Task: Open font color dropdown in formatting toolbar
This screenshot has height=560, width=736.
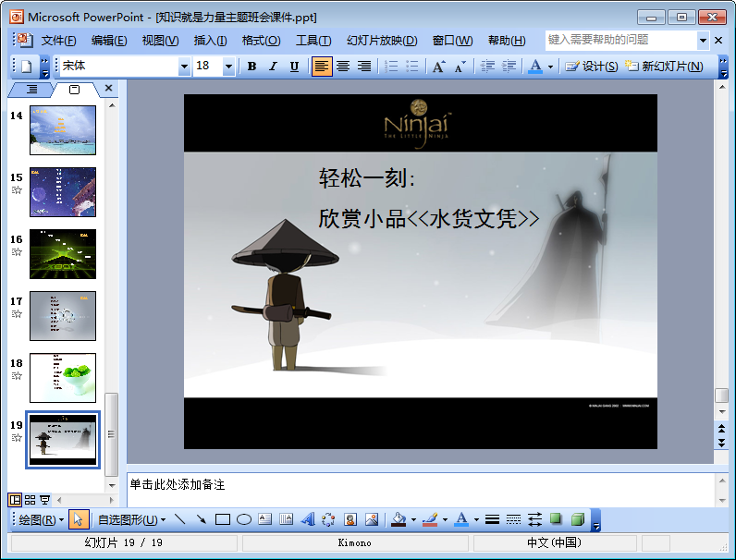Action: 550,67
